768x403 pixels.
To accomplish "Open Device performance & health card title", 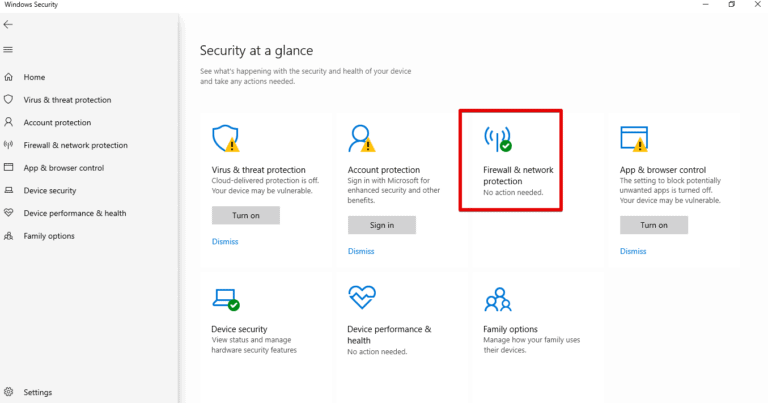I will (389, 334).
